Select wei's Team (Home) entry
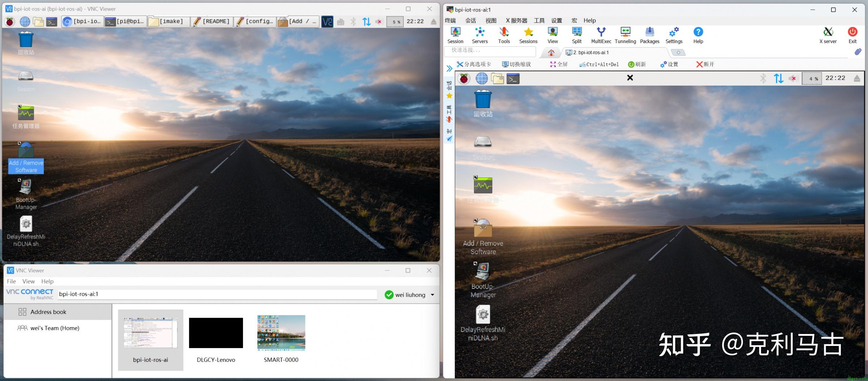The image size is (868, 381). (58, 328)
